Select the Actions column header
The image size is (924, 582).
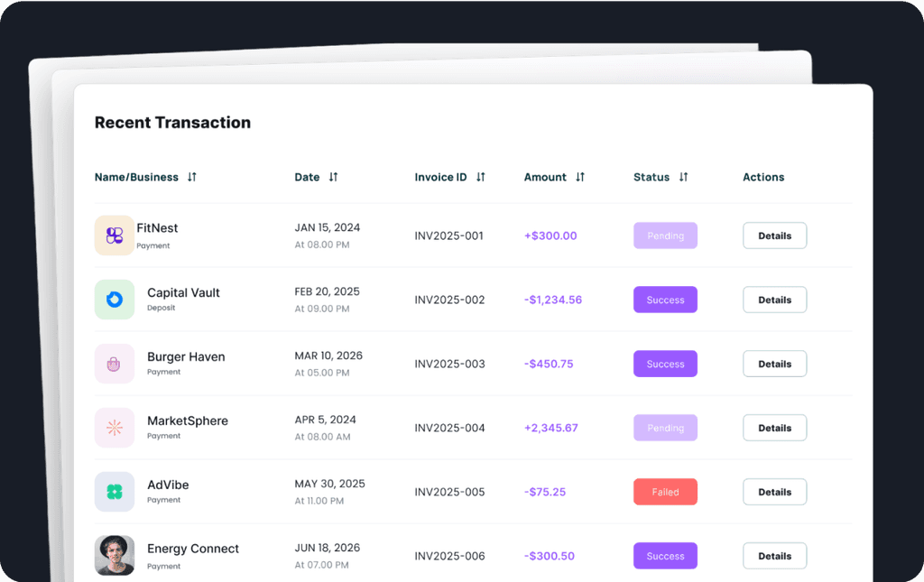coord(763,177)
